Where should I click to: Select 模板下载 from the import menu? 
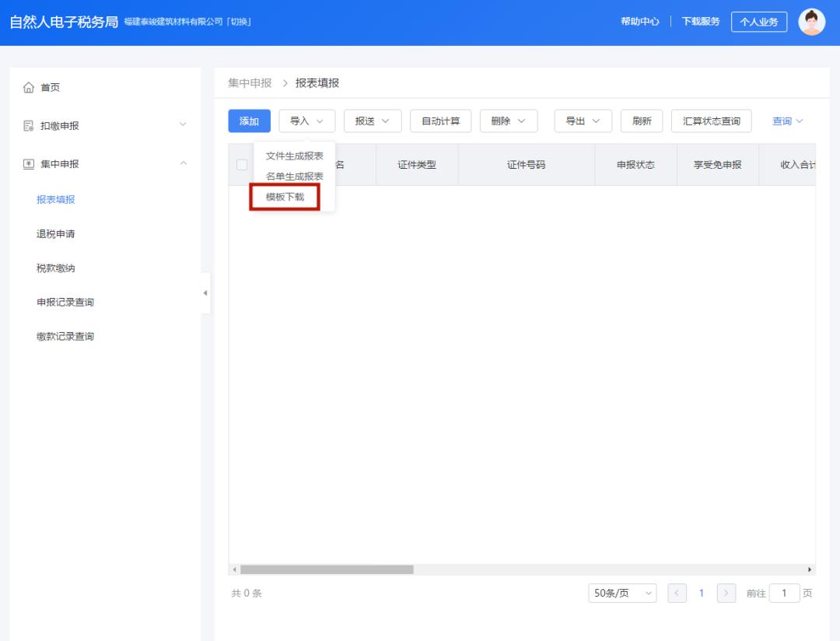(284, 198)
